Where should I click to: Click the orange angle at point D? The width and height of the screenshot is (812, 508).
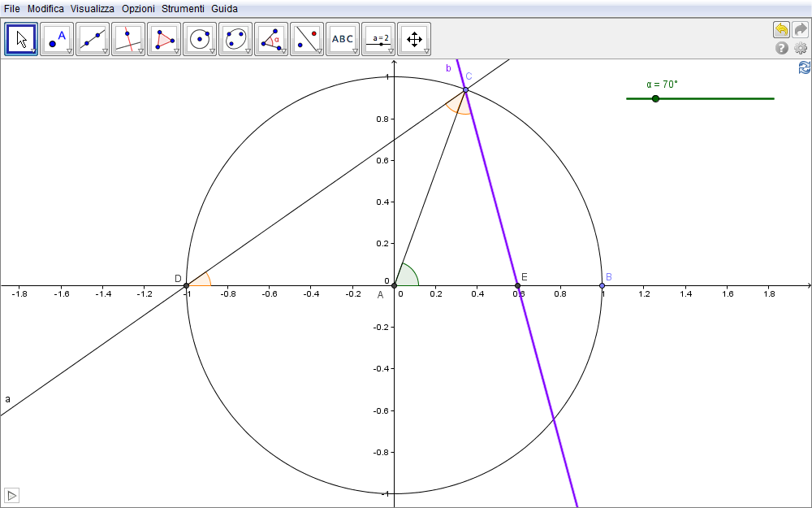coord(202,280)
